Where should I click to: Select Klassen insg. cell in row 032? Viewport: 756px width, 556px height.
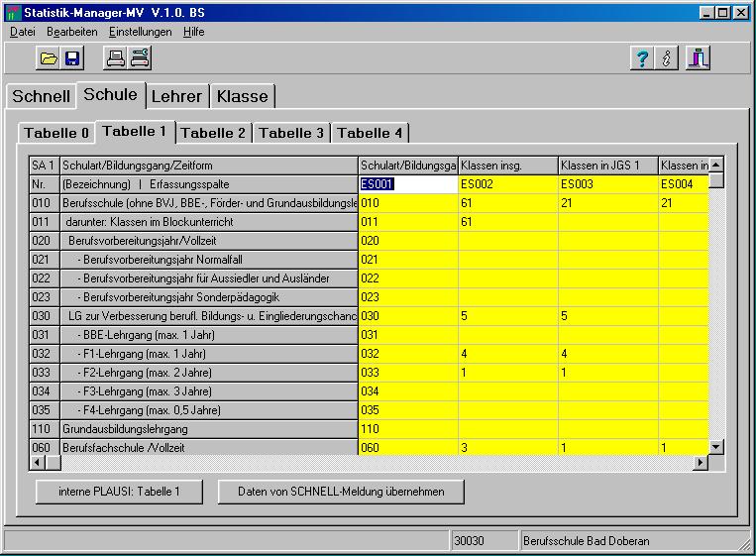coord(506,353)
